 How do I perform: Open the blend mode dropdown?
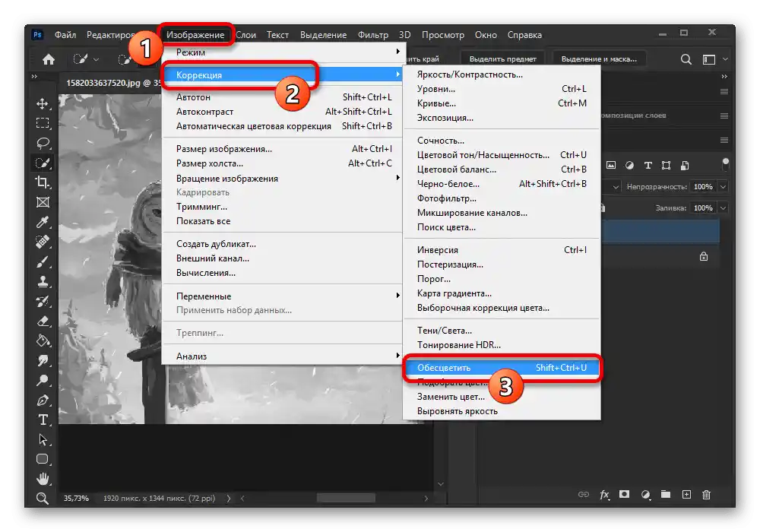coord(617,185)
